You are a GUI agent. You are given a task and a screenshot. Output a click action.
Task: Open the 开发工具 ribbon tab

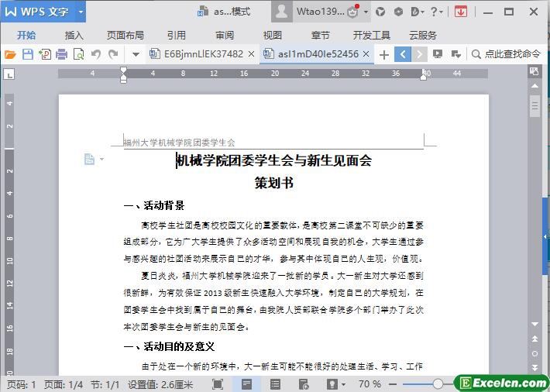click(x=372, y=35)
